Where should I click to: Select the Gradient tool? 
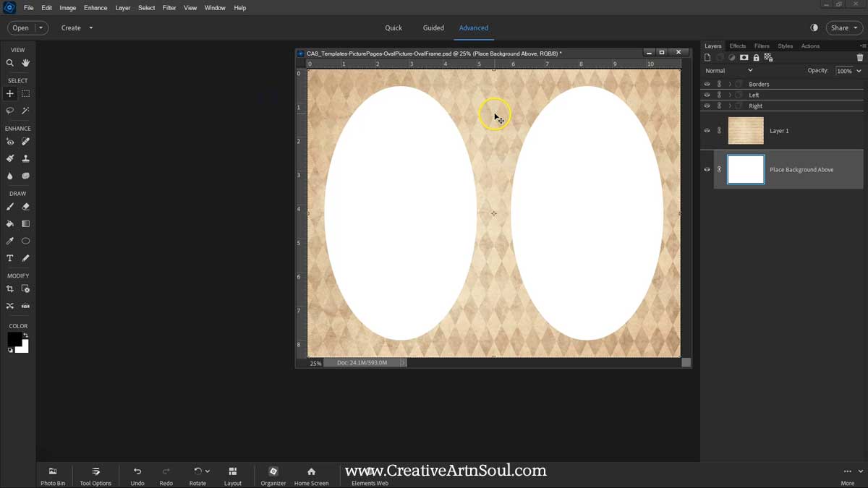tap(26, 224)
